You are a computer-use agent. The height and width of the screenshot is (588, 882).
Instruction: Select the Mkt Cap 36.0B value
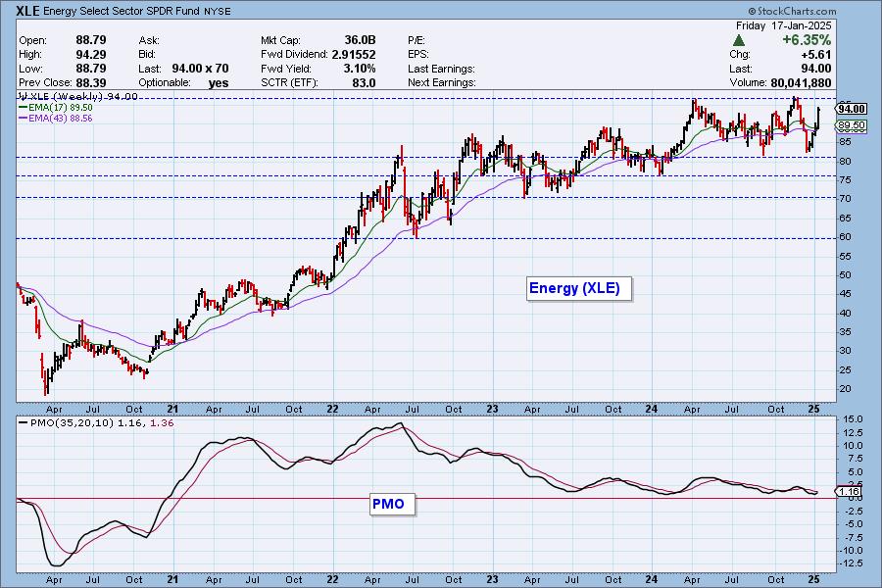[360, 40]
